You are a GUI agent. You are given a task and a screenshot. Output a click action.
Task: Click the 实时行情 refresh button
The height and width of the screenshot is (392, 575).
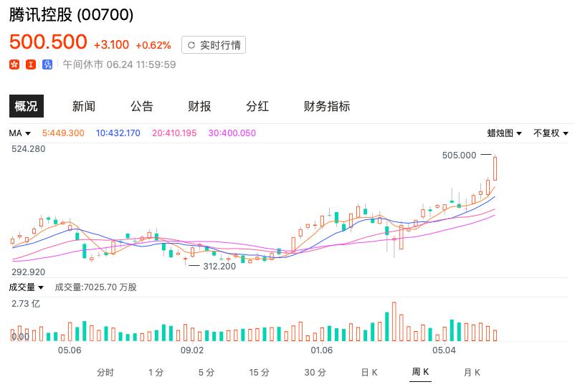point(214,45)
